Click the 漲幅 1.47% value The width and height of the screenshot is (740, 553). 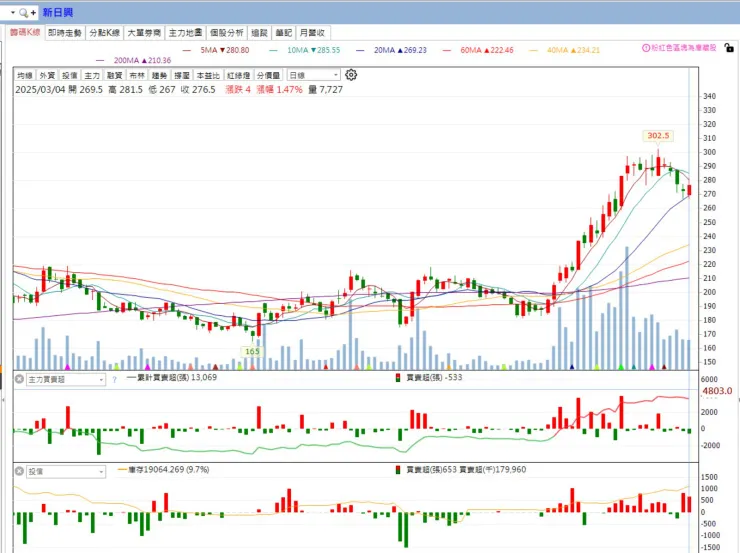coord(279,90)
